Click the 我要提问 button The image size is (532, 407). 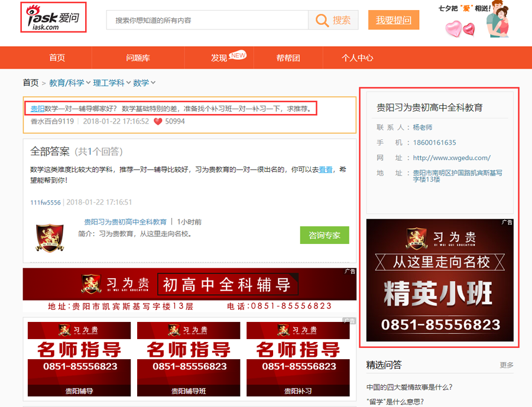click(x=394, y=20)
